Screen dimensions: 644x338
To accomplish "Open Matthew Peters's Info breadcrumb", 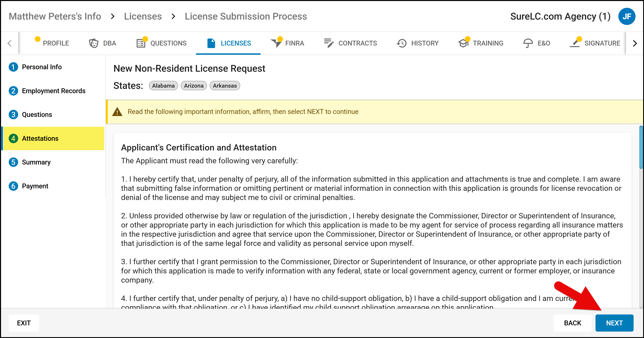I will tap(55, 16).
